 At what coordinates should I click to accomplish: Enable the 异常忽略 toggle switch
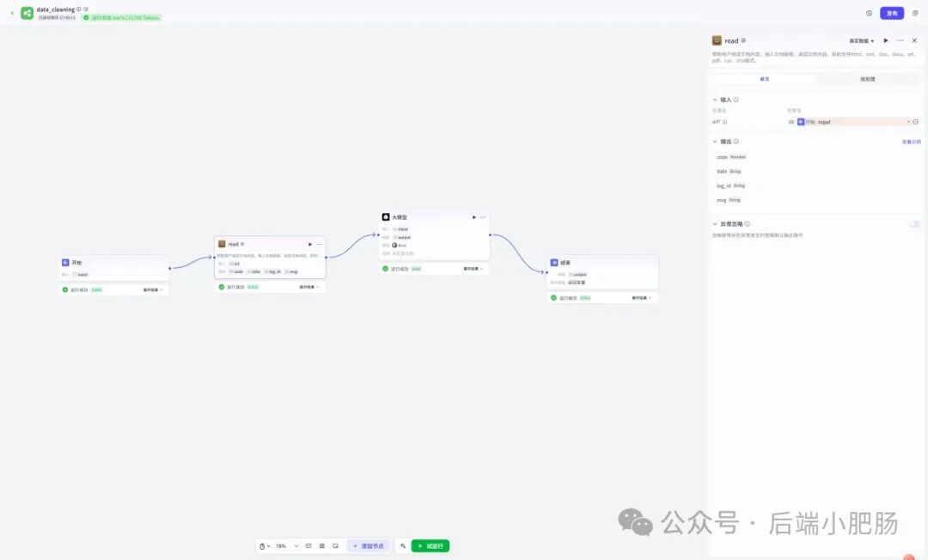click(x=914, y=224)
